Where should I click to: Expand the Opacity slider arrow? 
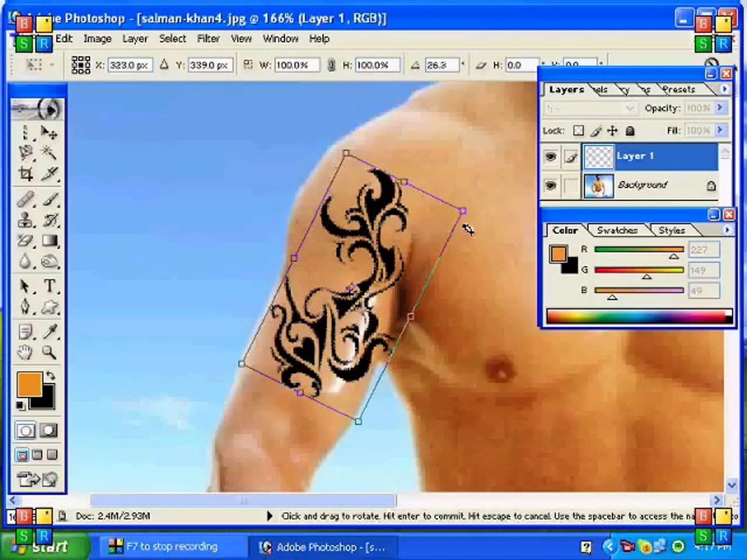tap(720, 108)
